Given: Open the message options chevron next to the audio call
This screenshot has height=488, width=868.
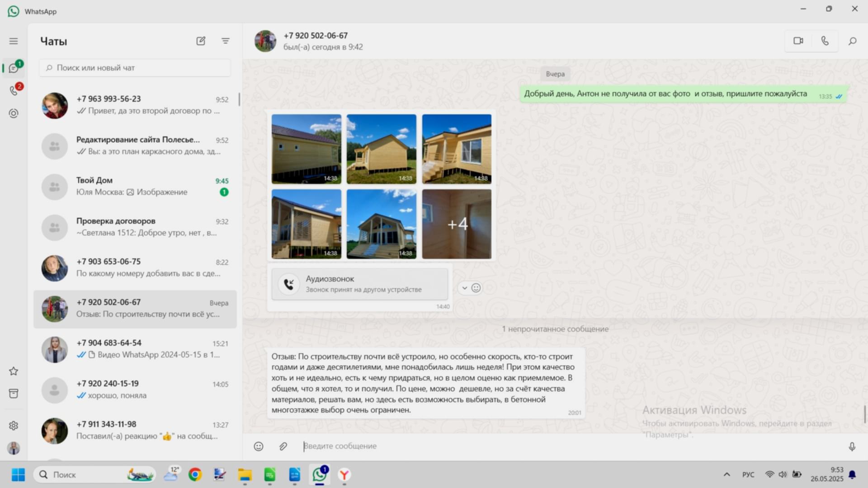Looking at the screenshot, I should tap(464, 288).
